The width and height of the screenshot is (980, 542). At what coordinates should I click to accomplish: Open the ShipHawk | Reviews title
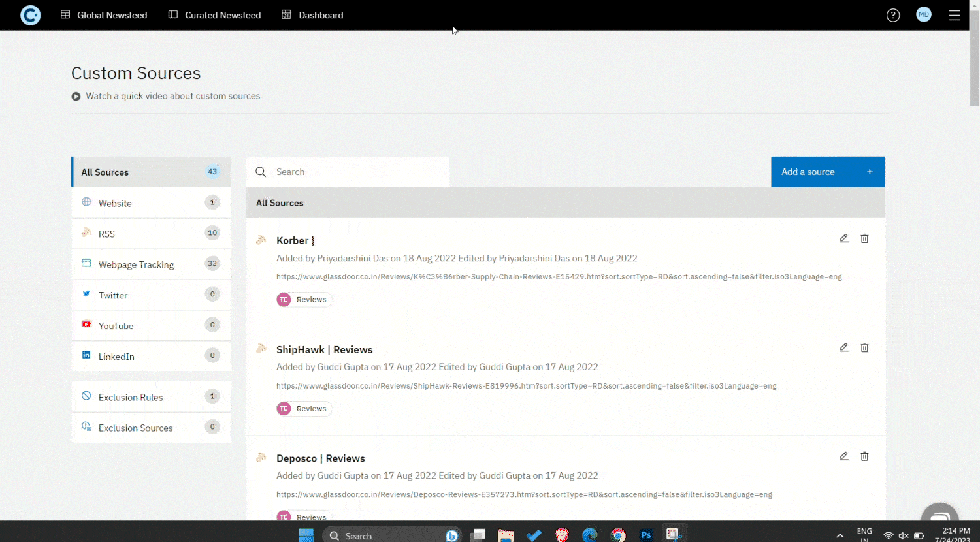(324, 349)
